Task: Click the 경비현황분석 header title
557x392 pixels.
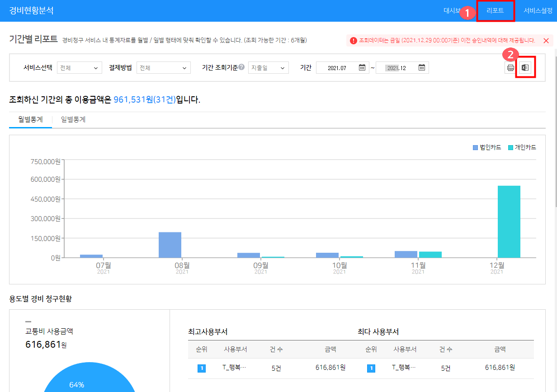Action: [31, 10]
